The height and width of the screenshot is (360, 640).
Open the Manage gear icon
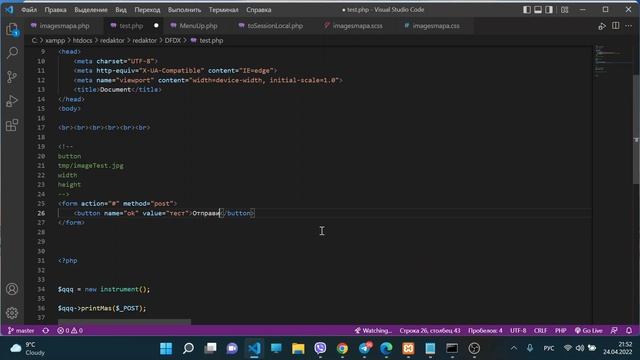12,313
